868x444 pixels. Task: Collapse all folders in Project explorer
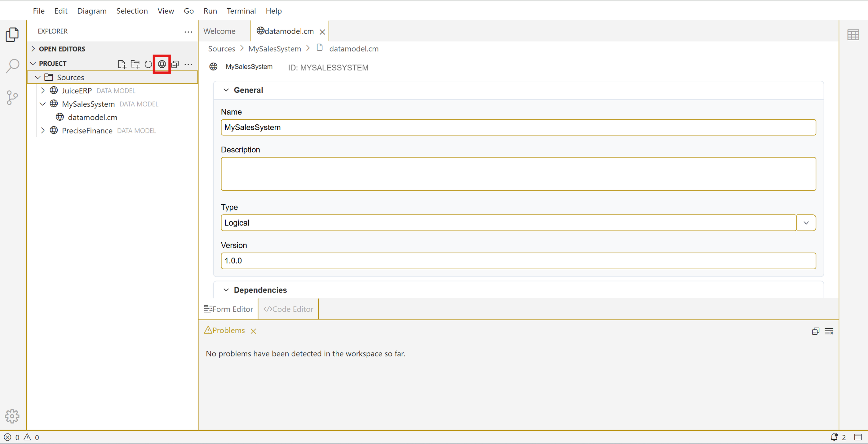[175, 64]
